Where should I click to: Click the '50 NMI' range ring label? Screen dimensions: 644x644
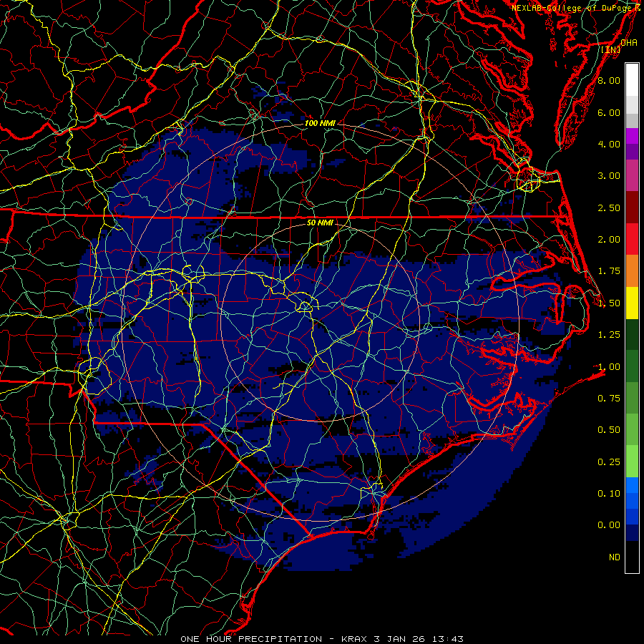(x=320, y=223)
